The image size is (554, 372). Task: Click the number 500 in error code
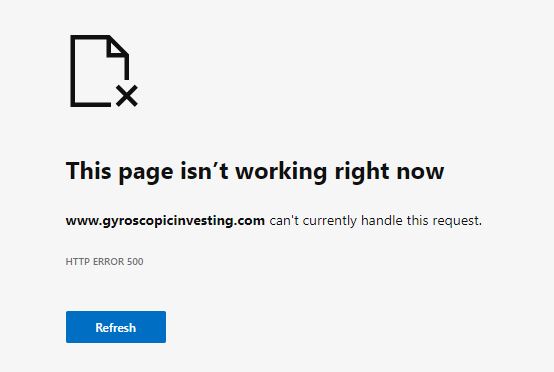point(135,261)
